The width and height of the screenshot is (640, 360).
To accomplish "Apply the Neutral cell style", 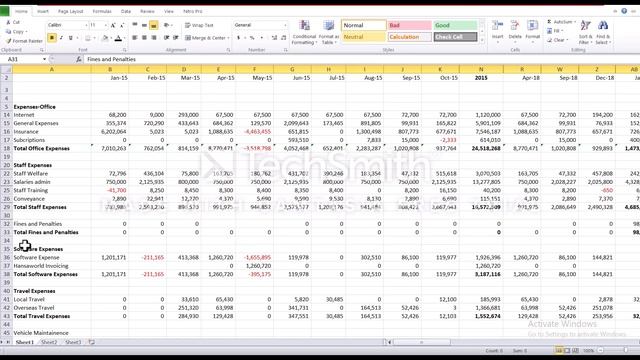I will coord(364,37).
